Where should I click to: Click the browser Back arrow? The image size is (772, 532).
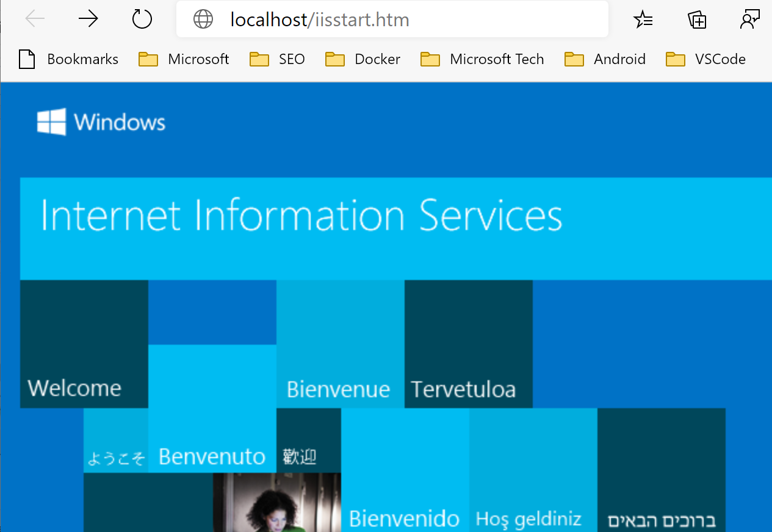(35, 20)
